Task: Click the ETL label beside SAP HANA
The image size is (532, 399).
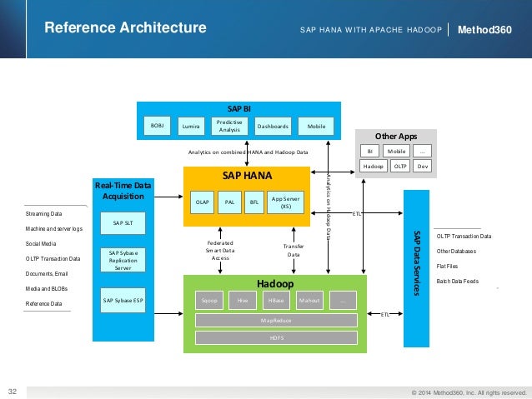Action: coord(357,213)
